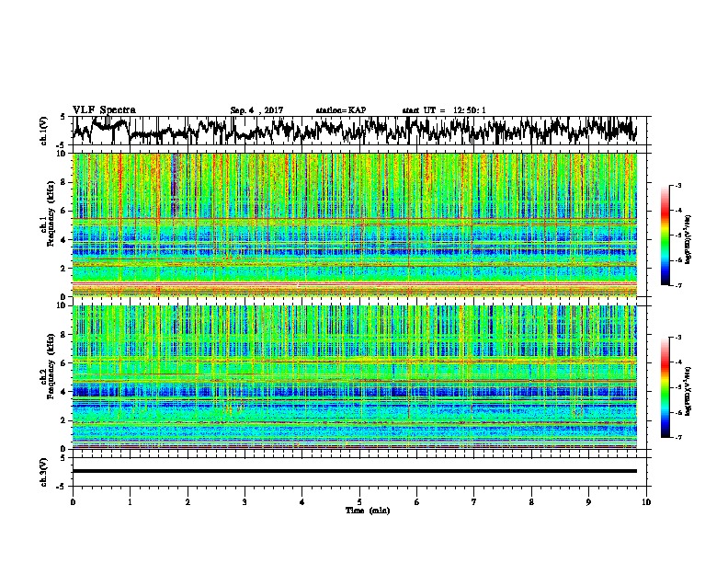Viewport: 728px width, 563px height.
Task: Click time axis tick label "9"
Action: tap(588, 502)
